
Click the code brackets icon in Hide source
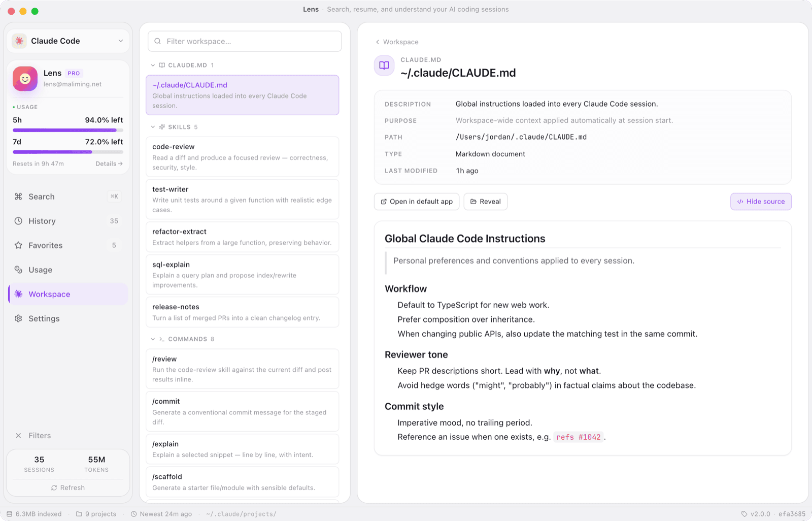[x=740, y=202]
